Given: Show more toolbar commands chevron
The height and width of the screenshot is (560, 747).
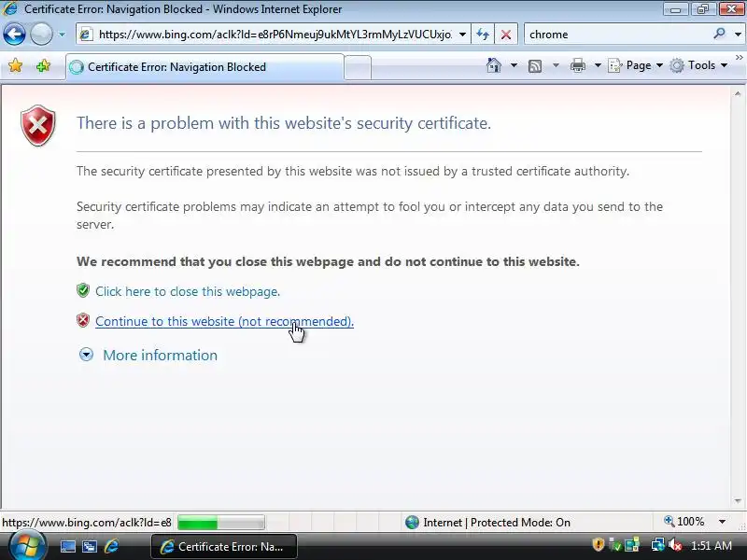Looking at the screenshot, I should click(739, 58).
